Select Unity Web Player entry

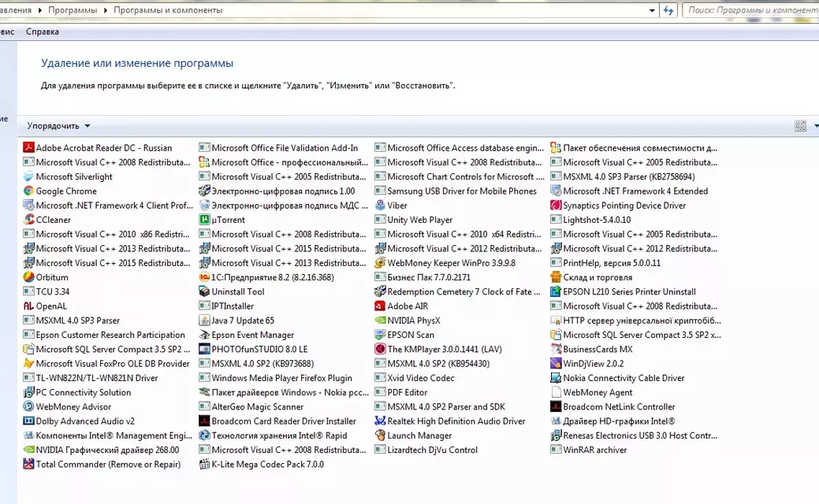tap(414, 220)
